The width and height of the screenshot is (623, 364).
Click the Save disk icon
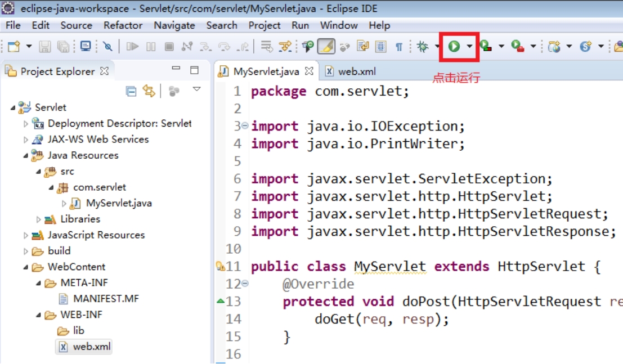[44, 47]
